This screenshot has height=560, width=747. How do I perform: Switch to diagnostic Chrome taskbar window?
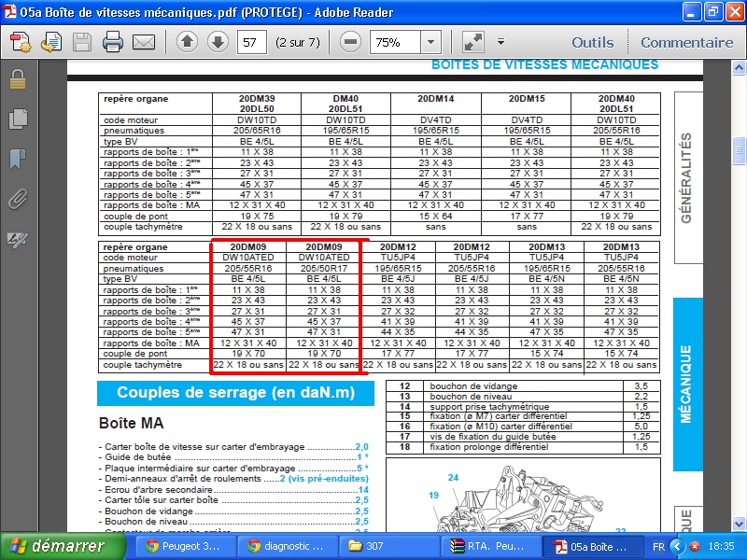tap(288, 546)
